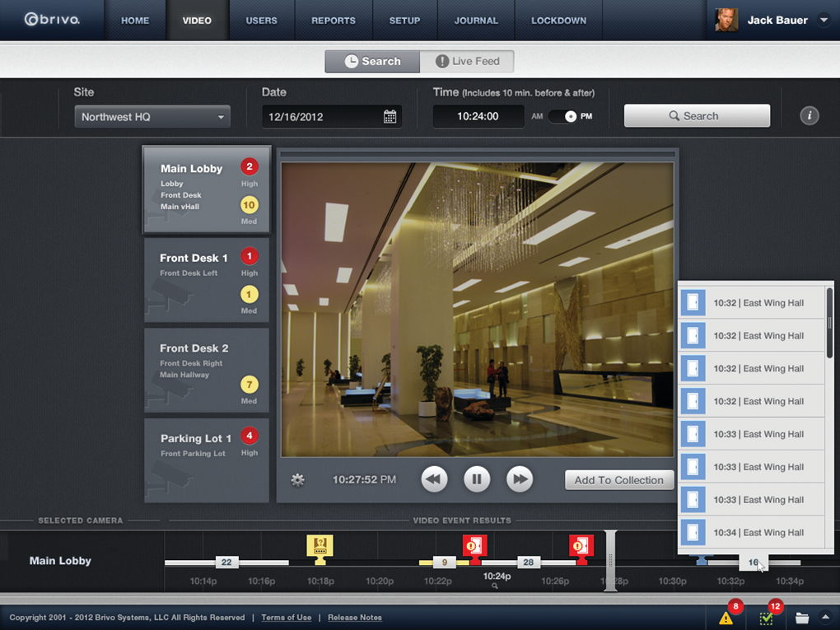This screenshot has height=630, width=840.
Task: Expand the Jack Bauer account menu
Action: 824,20
